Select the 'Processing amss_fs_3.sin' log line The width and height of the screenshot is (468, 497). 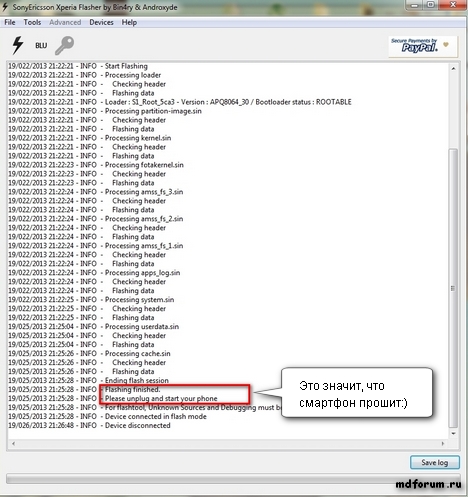[x=95, y=192]
